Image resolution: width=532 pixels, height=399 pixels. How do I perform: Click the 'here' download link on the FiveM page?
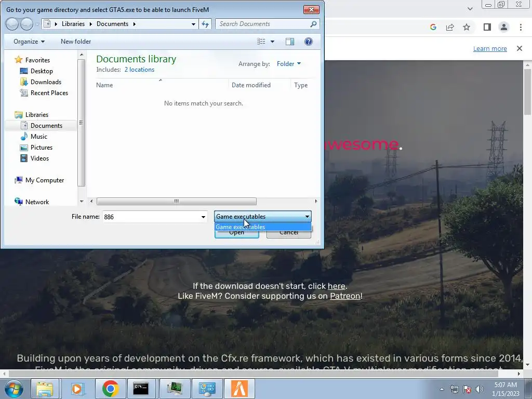point(336,286)
